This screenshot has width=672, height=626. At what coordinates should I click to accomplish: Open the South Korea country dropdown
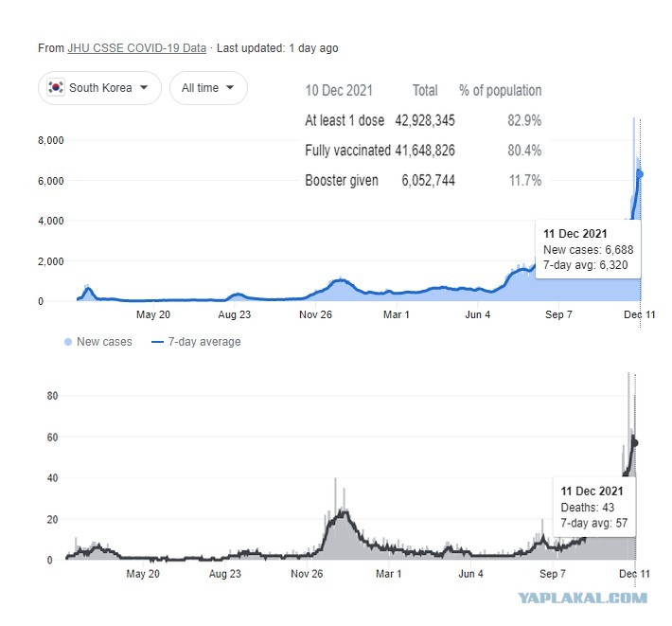coord(99,88)
